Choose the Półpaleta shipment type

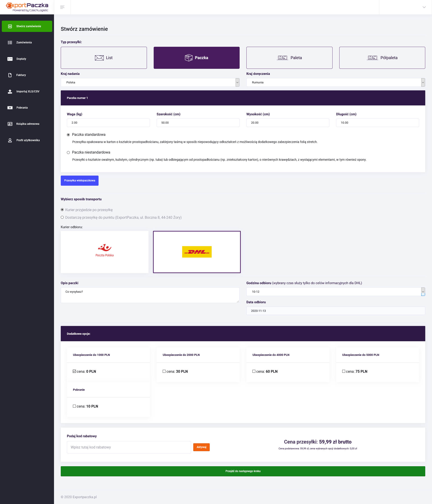(382, 58)
